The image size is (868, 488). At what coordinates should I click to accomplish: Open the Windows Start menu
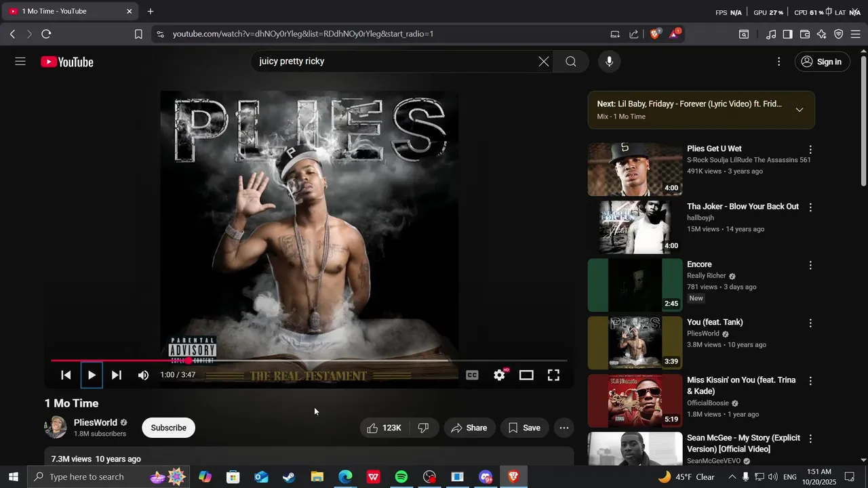[14, 476]
